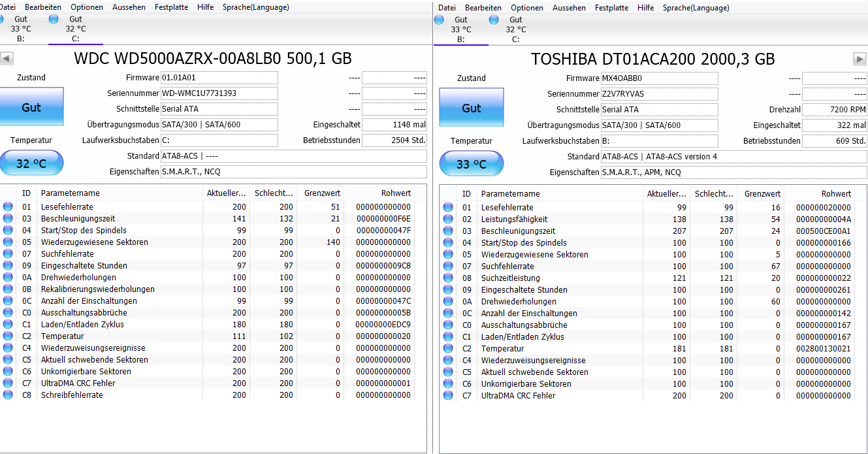Click WDC Betriebsstunden field 2504 Std.

coord(394,140)
